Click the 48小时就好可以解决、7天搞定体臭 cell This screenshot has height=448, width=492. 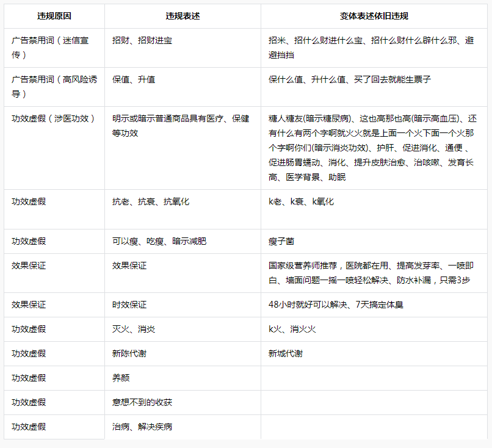click(x=374, y=305)
